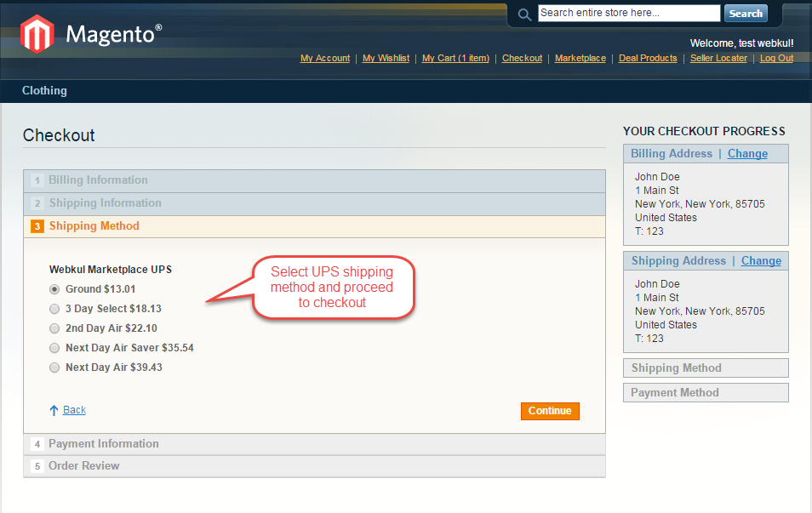
Task: Open the Order Review step
Action: coord(314,466)
